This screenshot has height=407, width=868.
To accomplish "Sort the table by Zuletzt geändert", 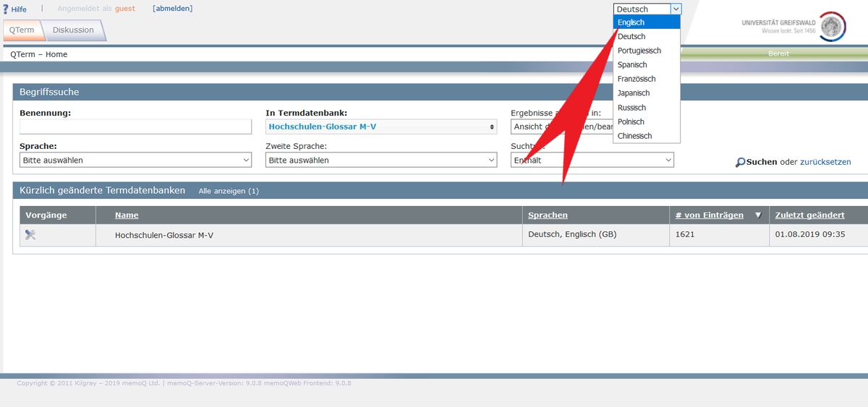I will pyautogui.click(x=809, y=215).
